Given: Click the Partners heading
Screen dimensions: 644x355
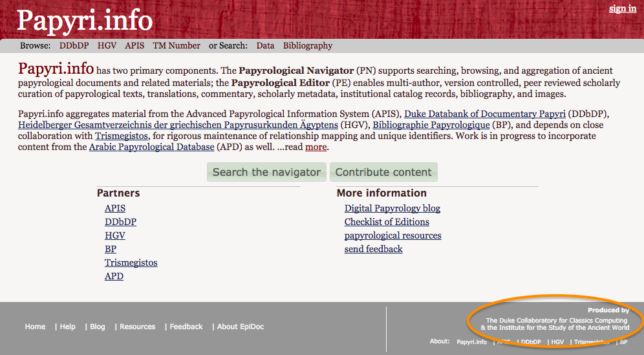Looking at the screenshot, I should [118, 193].
